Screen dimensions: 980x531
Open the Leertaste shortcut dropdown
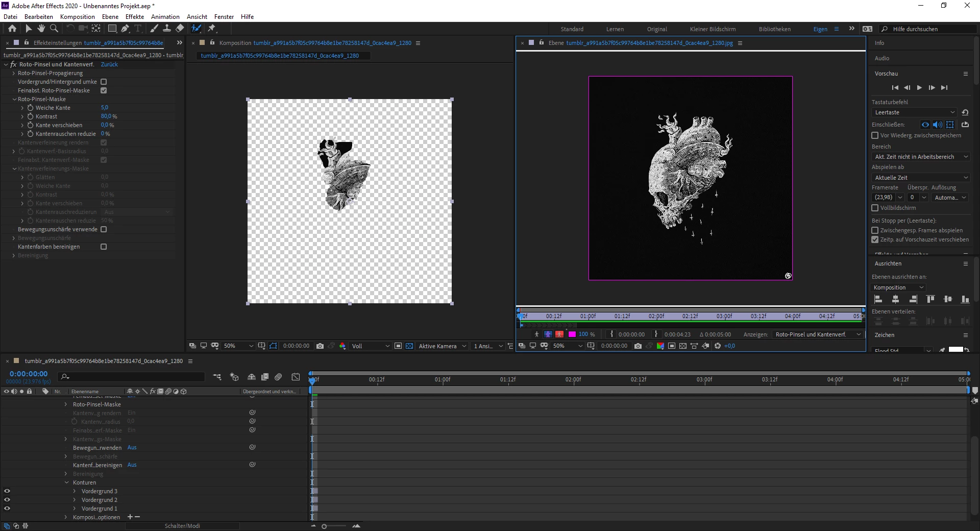tap(915, 112)
